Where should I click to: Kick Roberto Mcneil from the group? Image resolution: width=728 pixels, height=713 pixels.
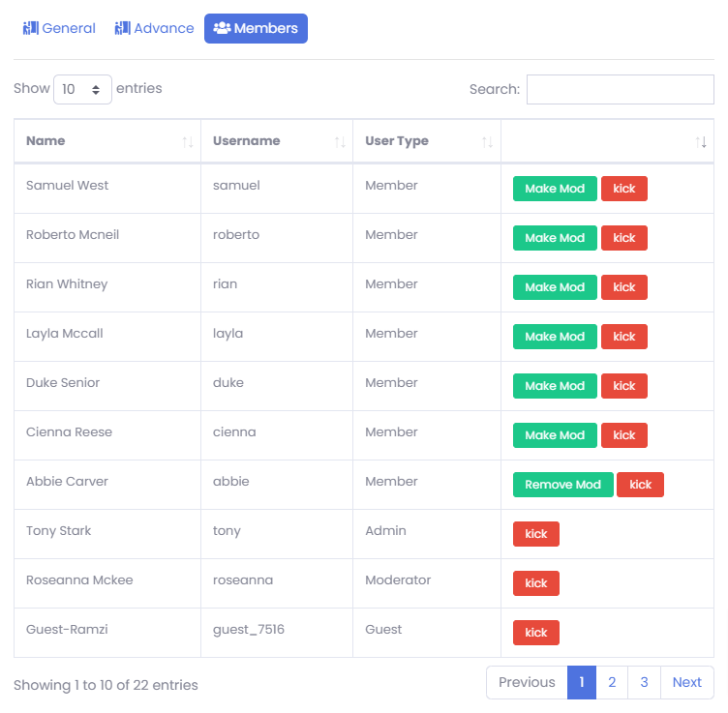[x=624, y=238]
